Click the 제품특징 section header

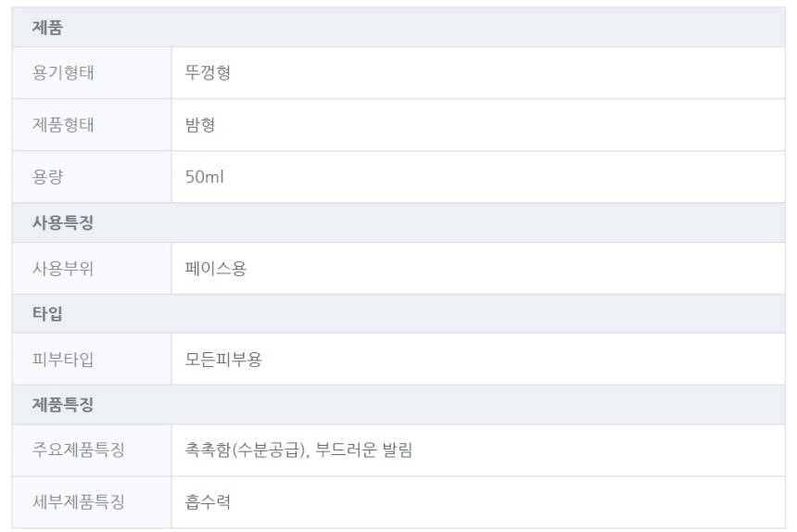click(63, 405)
